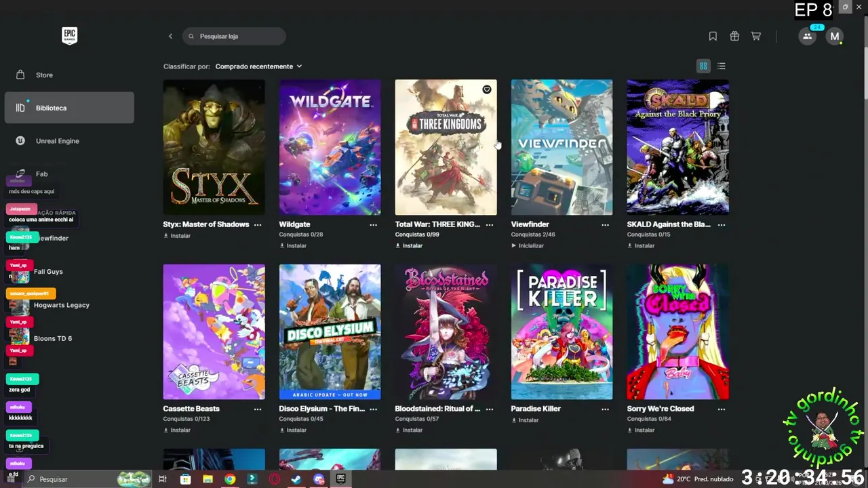Open Paradise Killer cover
The image size is (868, 488).
point(562,332)
